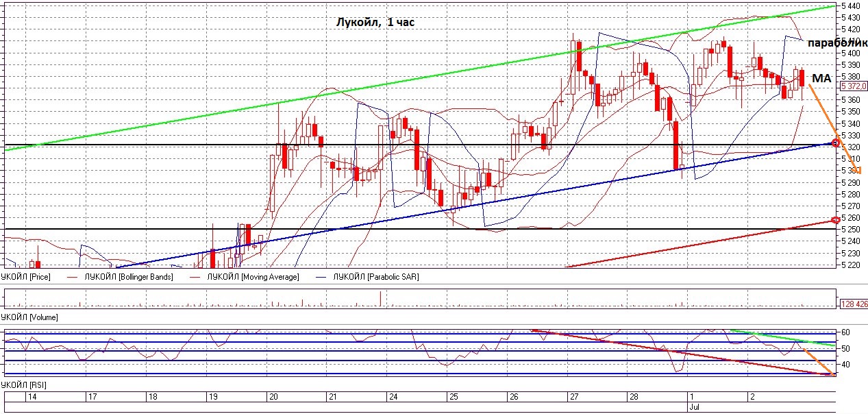This screenshot has height=414, width=868.
Task: Select the 'MA' annotation label
Action: point(821,80)
